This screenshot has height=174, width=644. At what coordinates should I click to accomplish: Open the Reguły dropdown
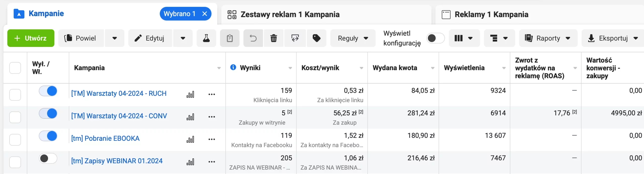click(x=352, y=38)
